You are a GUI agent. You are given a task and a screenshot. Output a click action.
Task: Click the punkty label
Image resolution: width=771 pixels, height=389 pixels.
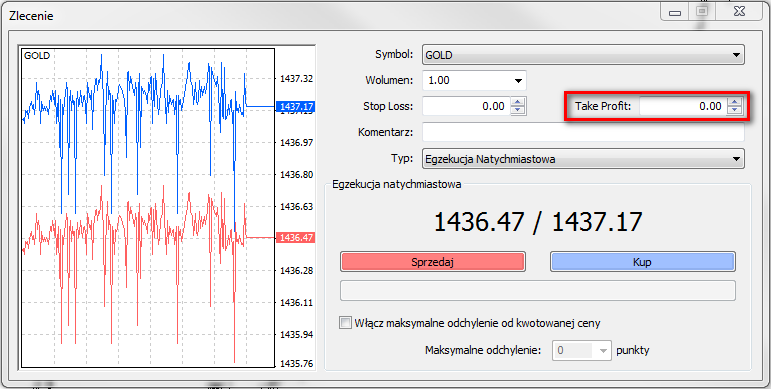click(x=633, y=351)
